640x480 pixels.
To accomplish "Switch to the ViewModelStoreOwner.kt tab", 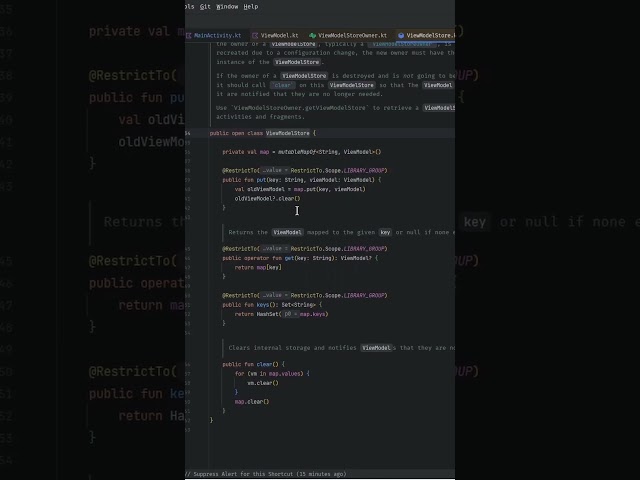I will pyautogui.click(x=352, y=36).
